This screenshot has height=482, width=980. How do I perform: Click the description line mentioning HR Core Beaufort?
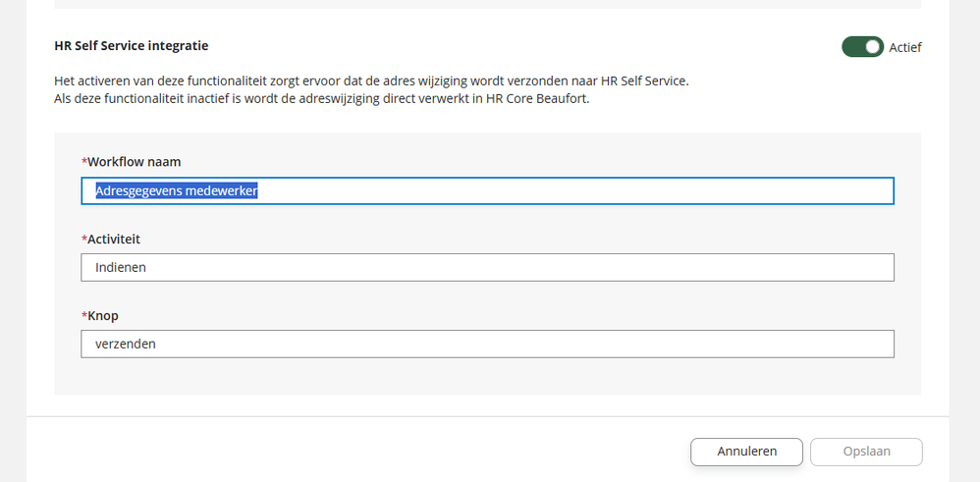(322, 99)
